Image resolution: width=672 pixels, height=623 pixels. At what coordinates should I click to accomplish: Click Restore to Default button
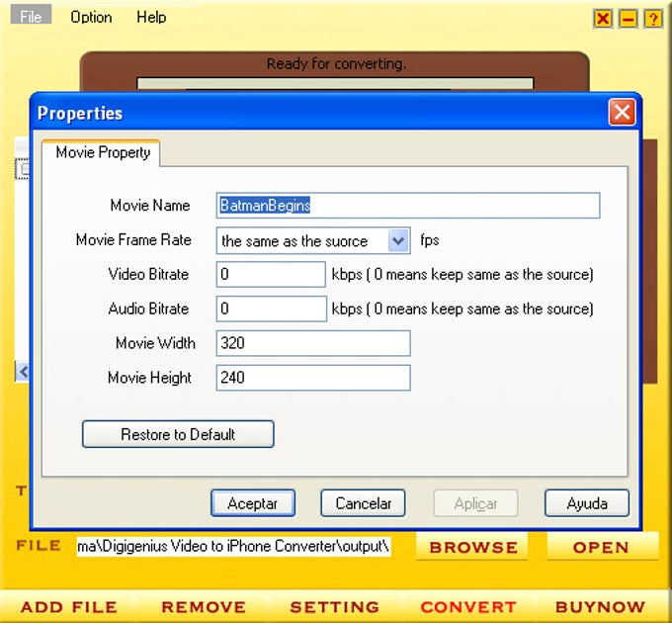tap(178, 434)
